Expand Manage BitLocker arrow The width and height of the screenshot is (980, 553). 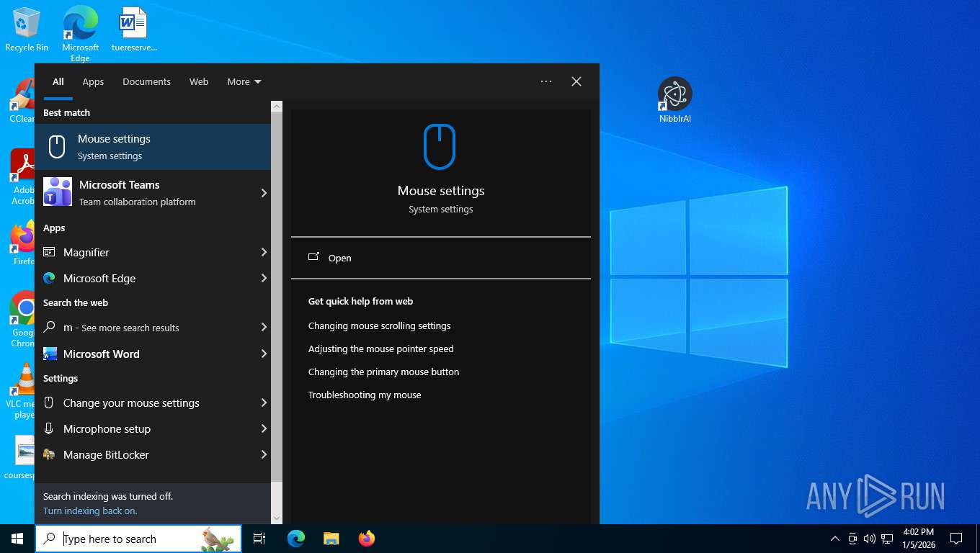[x=264, y=454]
